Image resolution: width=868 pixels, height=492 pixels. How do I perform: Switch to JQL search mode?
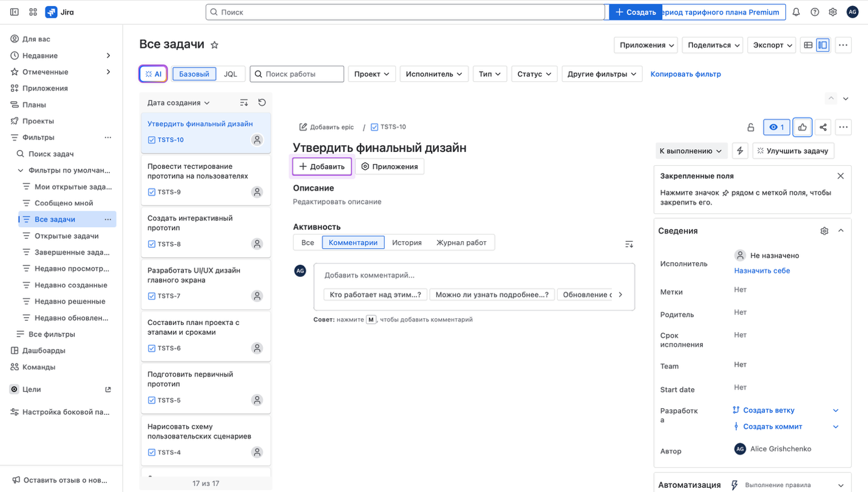tap(231, 74)
